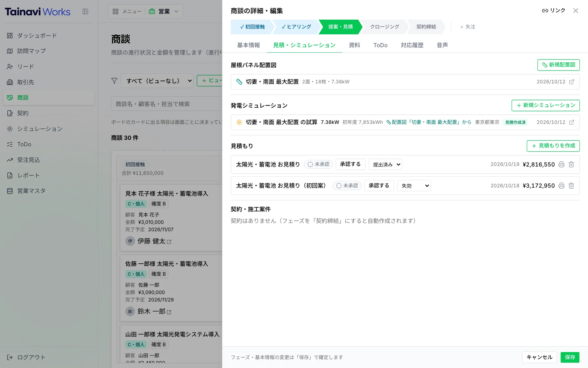Open ダッシュボード from the sidebar
This screenshot has height=368, width=588.
point(49,36)
